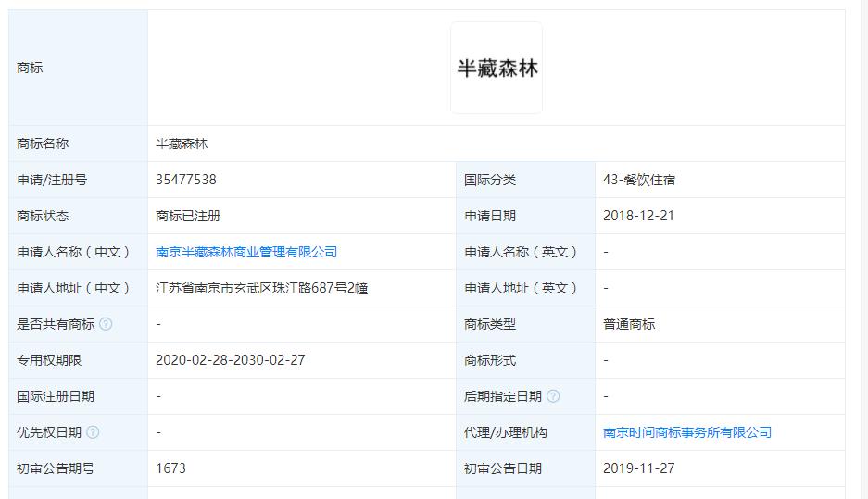Image resolution: width=868 pixels, height=499 pixels.
Task: Open the 半藏森林 trademark logo thumbnail
Action: (497, 68)
